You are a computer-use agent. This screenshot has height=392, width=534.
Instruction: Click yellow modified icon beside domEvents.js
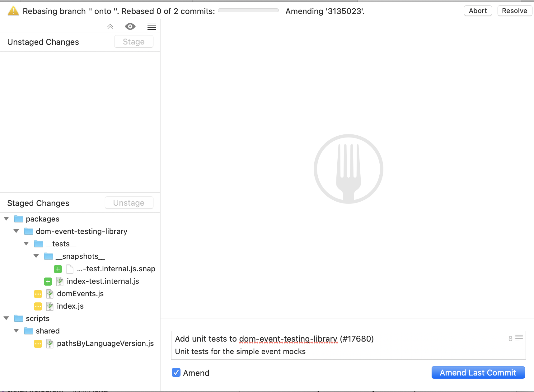point(38,294)
